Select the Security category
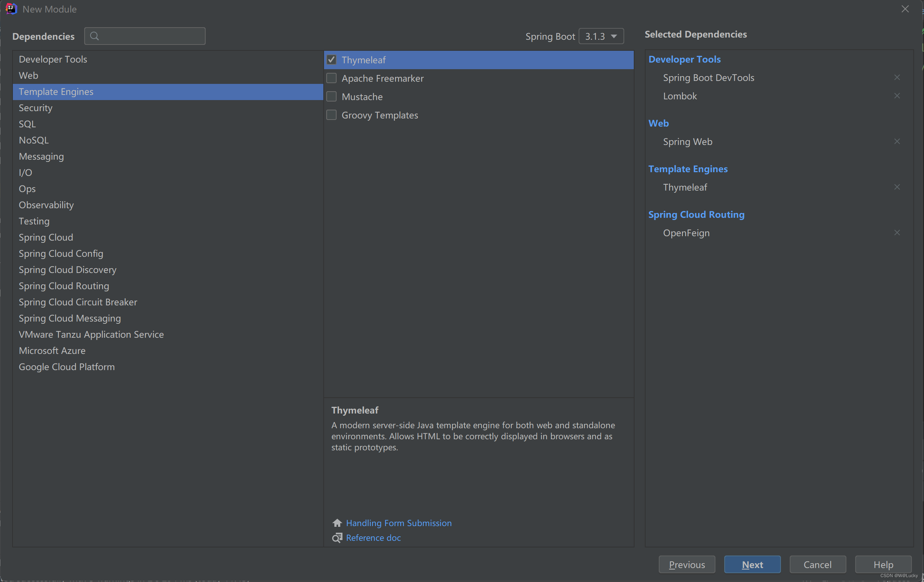 coord(36,108)
